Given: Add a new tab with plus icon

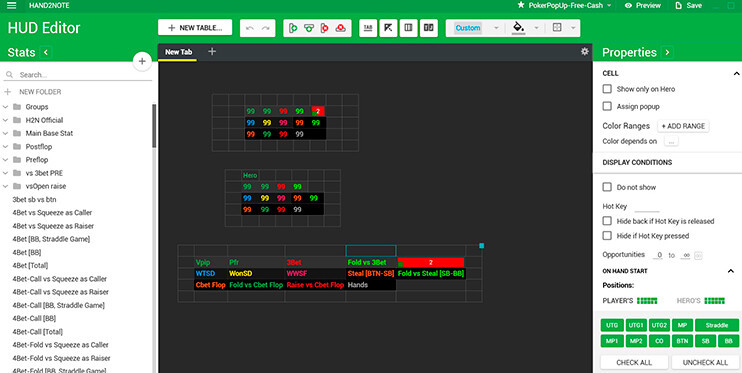Looking at the screenshot, I should coord(212,51).
